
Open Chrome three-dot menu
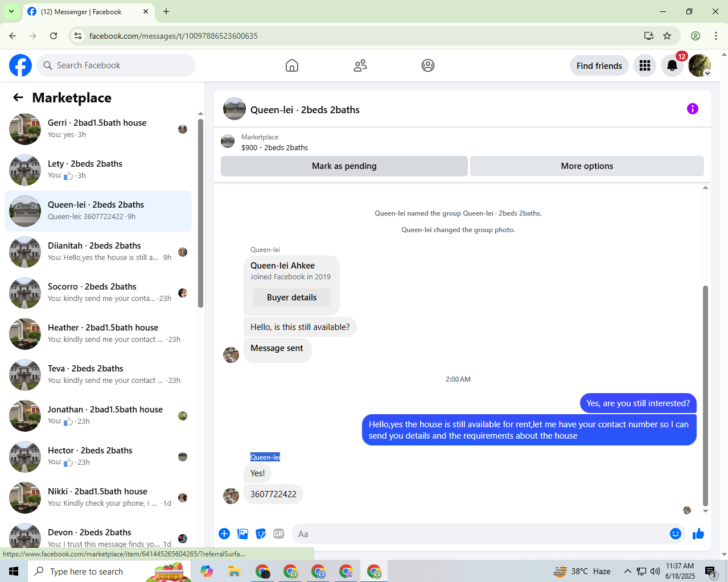(x=716, y=36)
